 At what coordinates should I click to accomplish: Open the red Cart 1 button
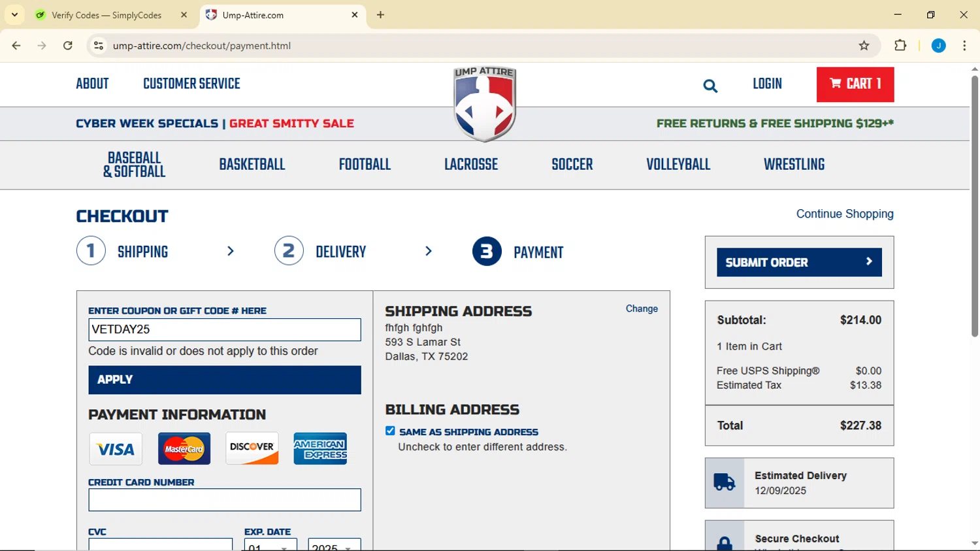tap(855, 84)
